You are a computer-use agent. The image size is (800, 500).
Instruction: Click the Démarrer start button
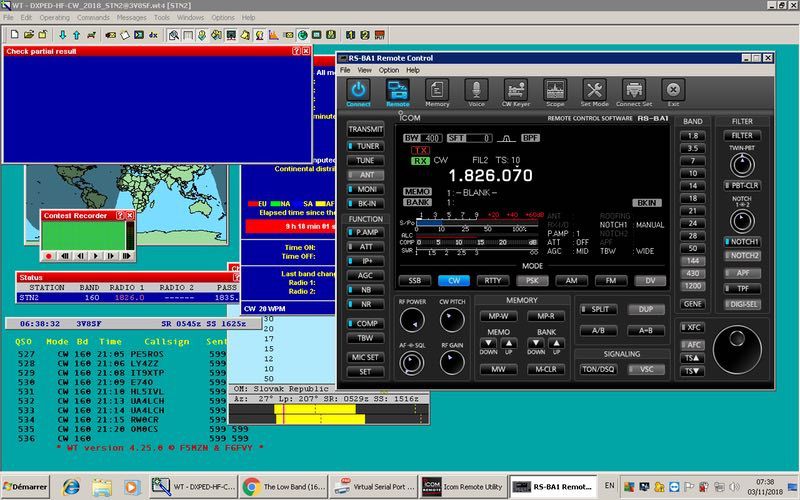[x=25, y=487]
